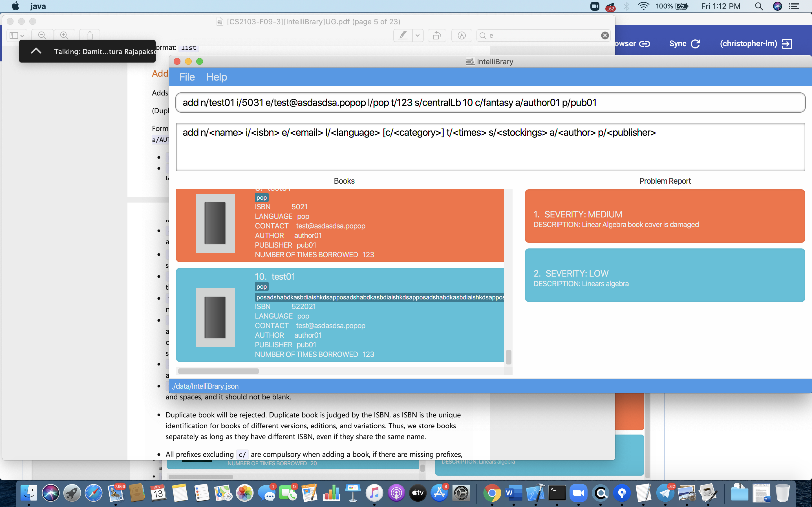Click the Share icon in Preview toolbar
The height and width of the screenshot is (507, 812).
(90, 35)
